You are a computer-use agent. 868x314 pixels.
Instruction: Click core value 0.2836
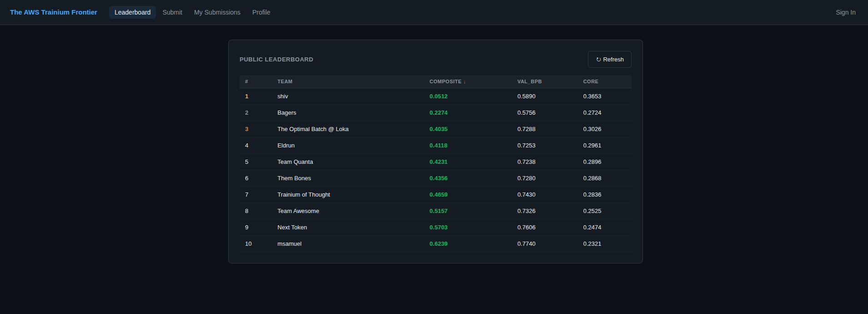(x=592, y=195)
